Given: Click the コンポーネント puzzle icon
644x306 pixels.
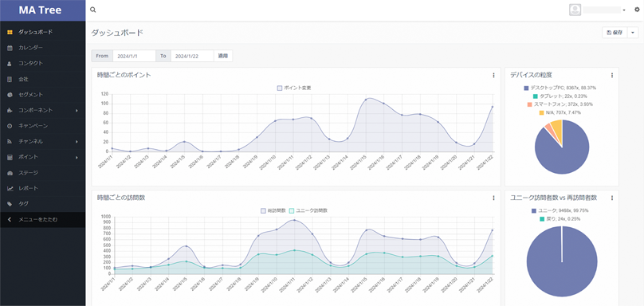Looking at the screenshot, I should point(10,110).
